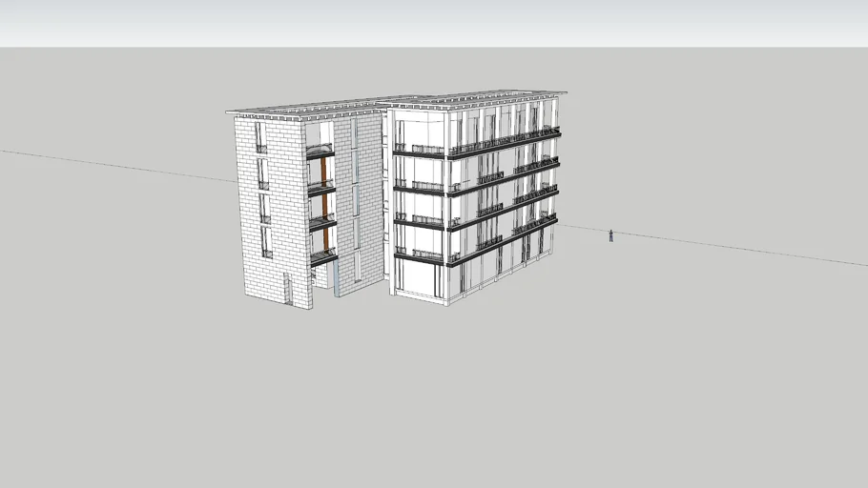This screenshot has width=868, height=488.
Task: Click the top-floor window on the brick facade
Action: [x=260, y=137]
